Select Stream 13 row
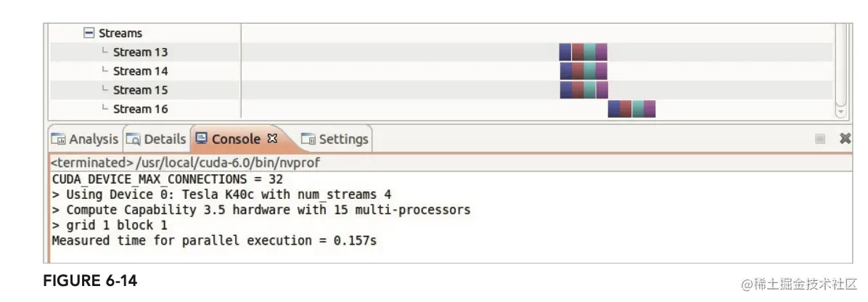Screen dimensions: 868x302 (x=140, y=52)
